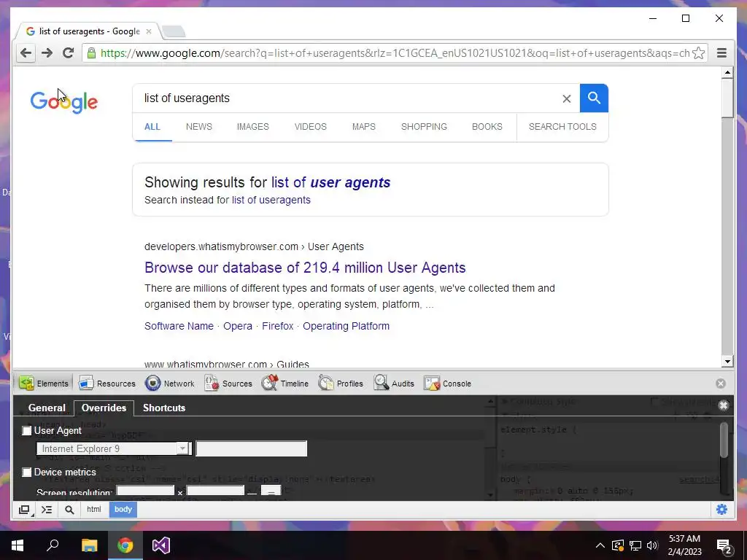The height and width of the screenshot is (560, 747).
Task: Open the Windows Start menu
Action: click(x=18, y=545)
